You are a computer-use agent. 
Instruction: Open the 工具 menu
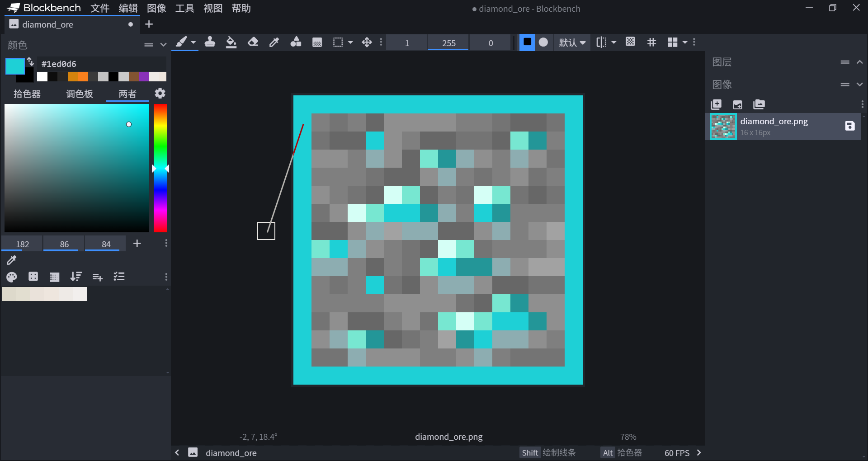(184, 8)
